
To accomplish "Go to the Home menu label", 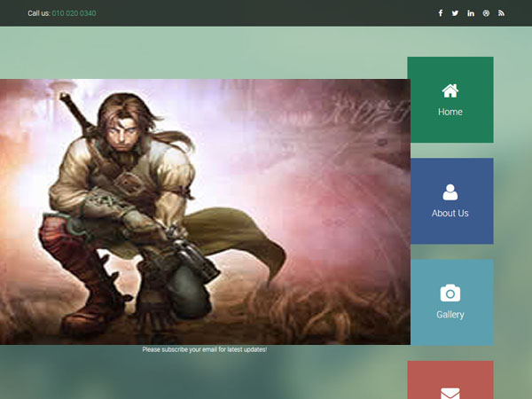I will coord(450,113).
